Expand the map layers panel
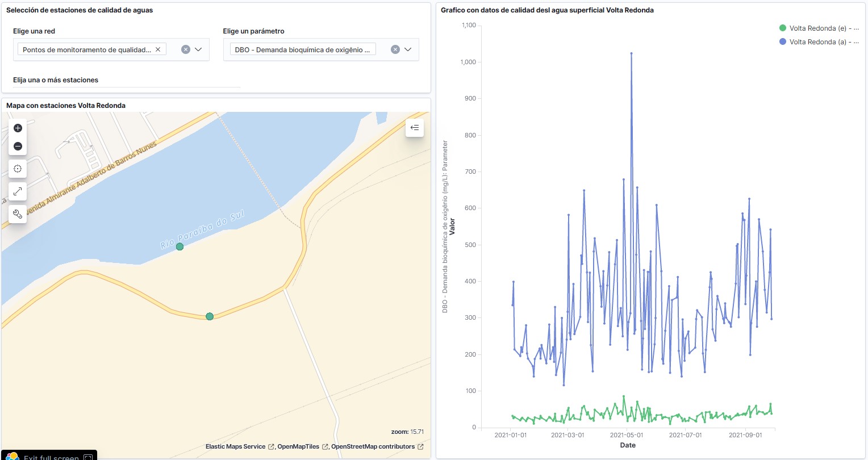The width and height of the screenshot is (868, 460). [x=415, y=128]
